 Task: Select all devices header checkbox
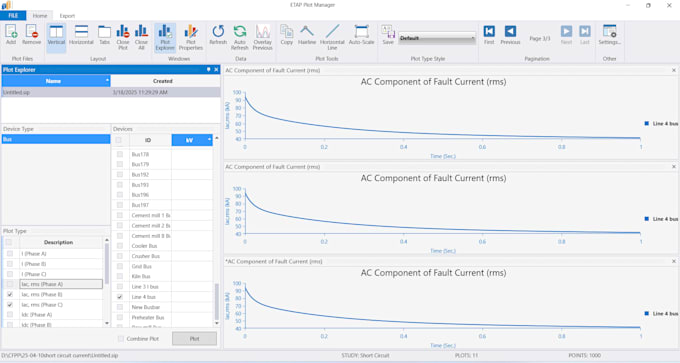(119, 140)
